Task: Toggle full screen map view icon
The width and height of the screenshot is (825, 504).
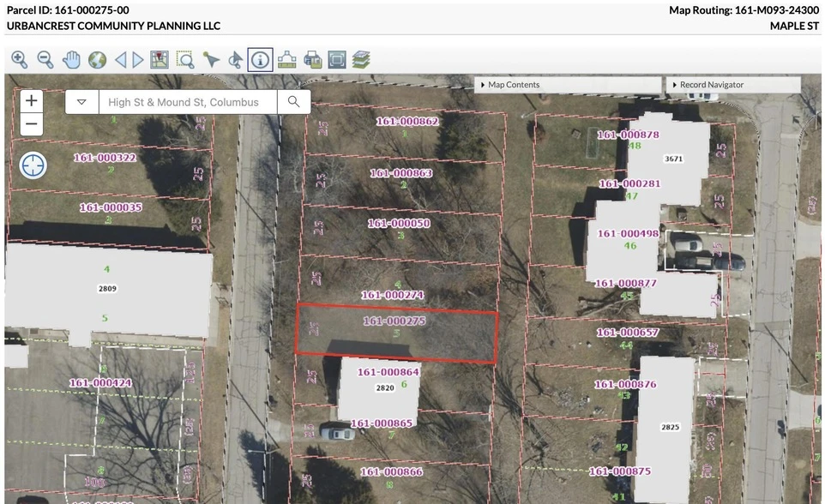Action: 337,60
